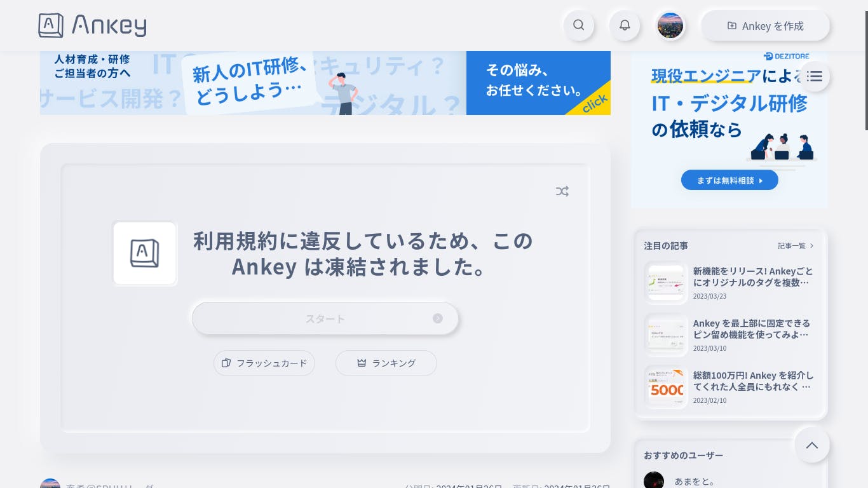Open the user profile avatar menu
This screenshot has width=868, height=488.
(x=670, y=25)
